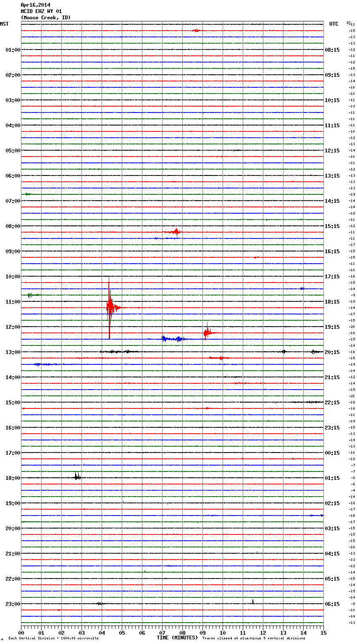Image resolution: width=357 pixels, height=644 pixels.
Task: Choose the 15:00 MST hour label
Action: pos(13,403)
